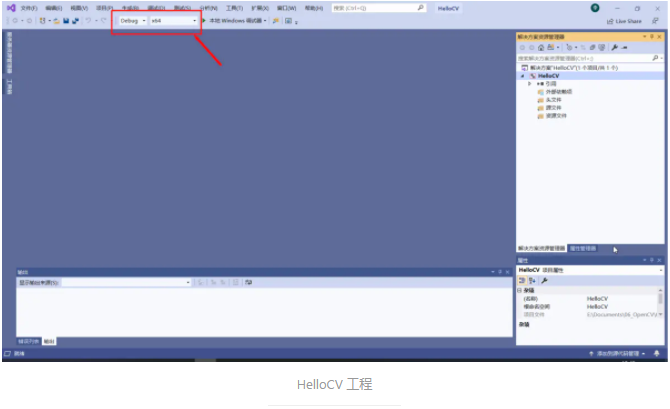
Task: Start the 本地 Windows 调试器
Action: point(232,21)
